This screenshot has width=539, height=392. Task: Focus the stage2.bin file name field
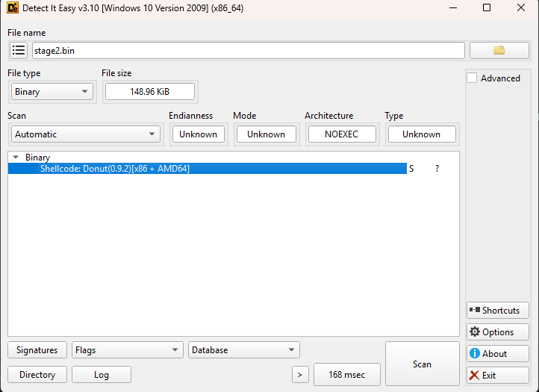tap(249, 51)
